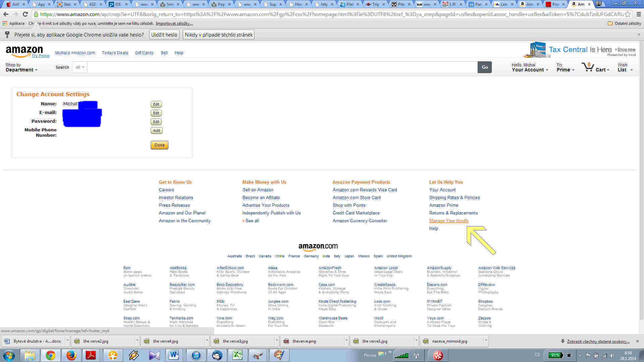Screen dimensions: 644x362
Task: Switch to the DJI browser tab
Action: pos(117,4)
